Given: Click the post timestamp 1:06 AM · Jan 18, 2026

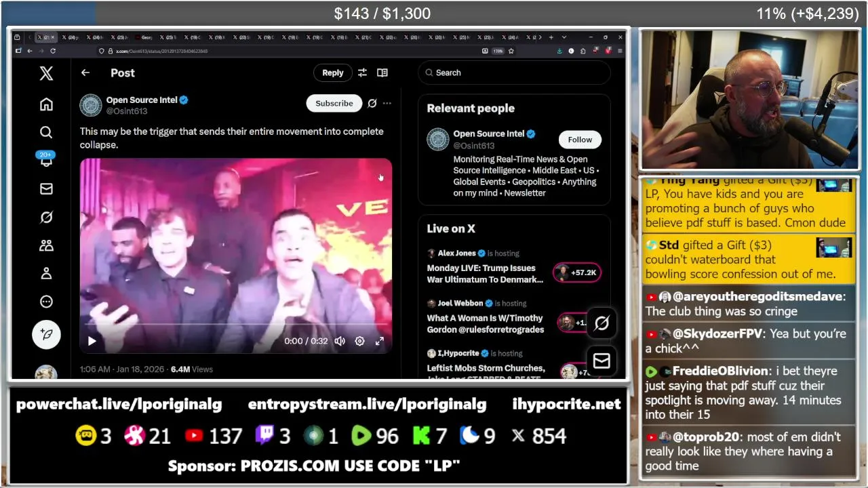Looking at the screenshot, I should click(x=122, y=369).
